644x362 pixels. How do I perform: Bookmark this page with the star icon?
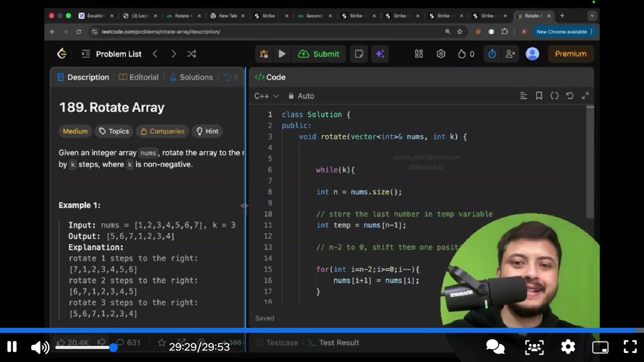coord(459,32)
